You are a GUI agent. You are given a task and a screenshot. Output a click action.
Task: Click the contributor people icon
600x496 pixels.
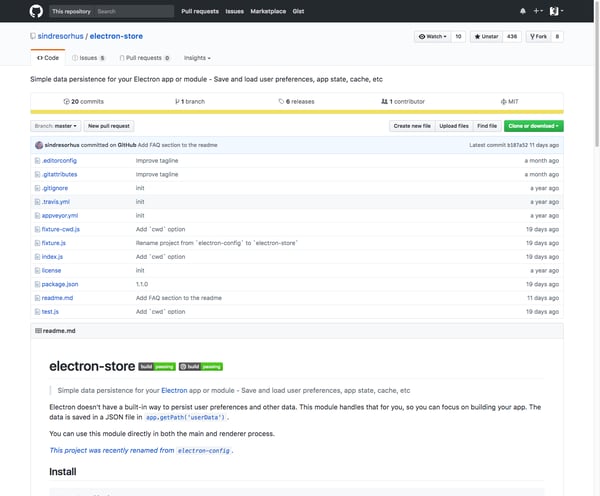click(384, 101)
